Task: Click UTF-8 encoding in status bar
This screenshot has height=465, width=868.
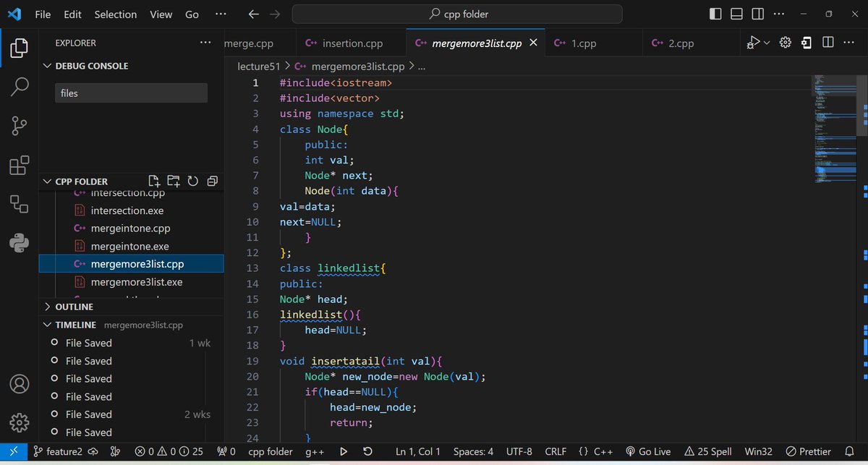Action: point(519,451)
